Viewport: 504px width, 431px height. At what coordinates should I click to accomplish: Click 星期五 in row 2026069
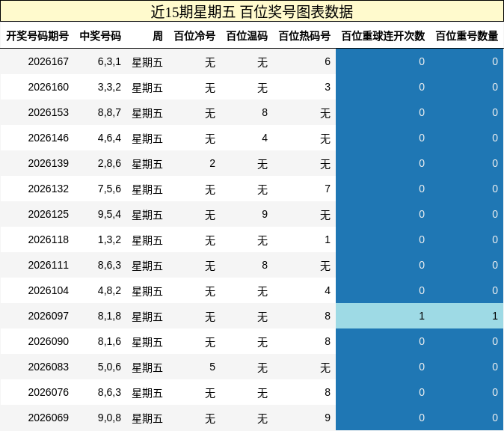[x=147, y=418]
